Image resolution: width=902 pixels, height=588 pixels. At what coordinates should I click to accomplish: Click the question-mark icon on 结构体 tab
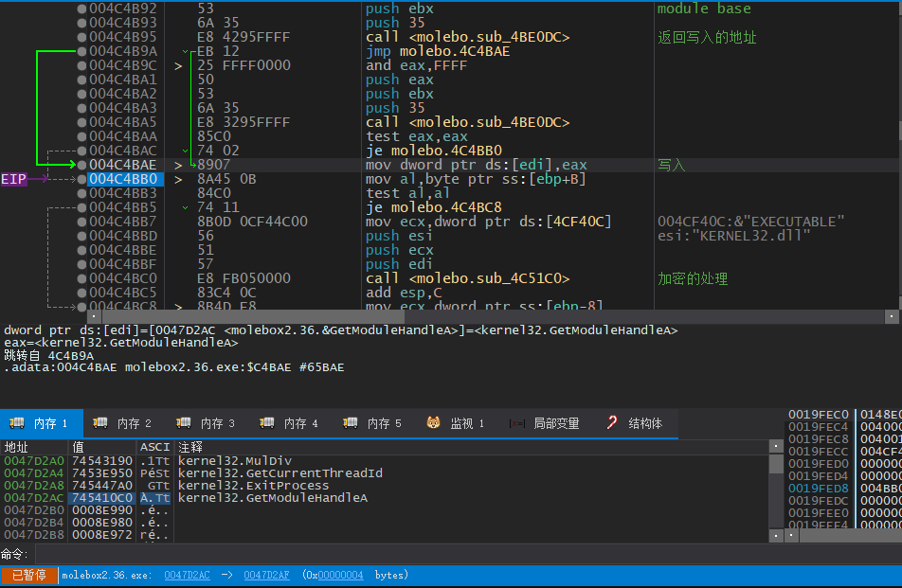(x=613, y=423)
